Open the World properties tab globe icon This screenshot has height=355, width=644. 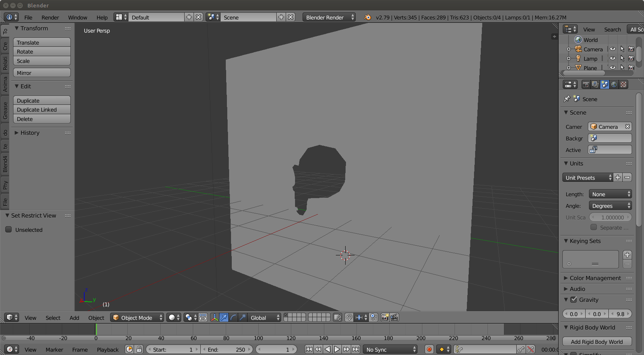coord(614,85)
